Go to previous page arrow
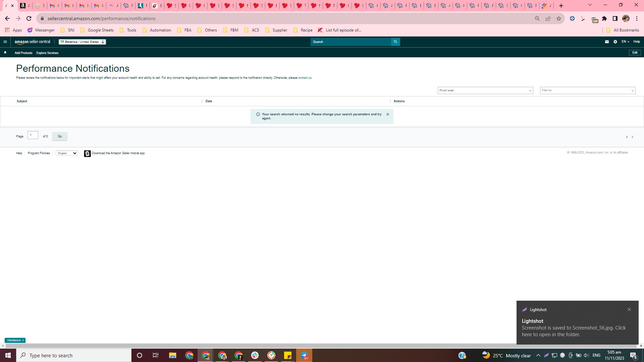 [627, 137]
